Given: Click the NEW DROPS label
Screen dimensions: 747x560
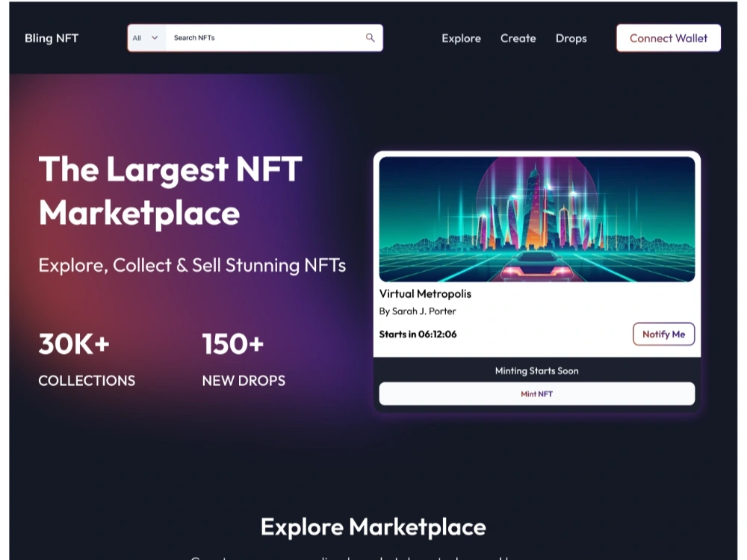Looking at the screenshot, I should pos(244,381).
